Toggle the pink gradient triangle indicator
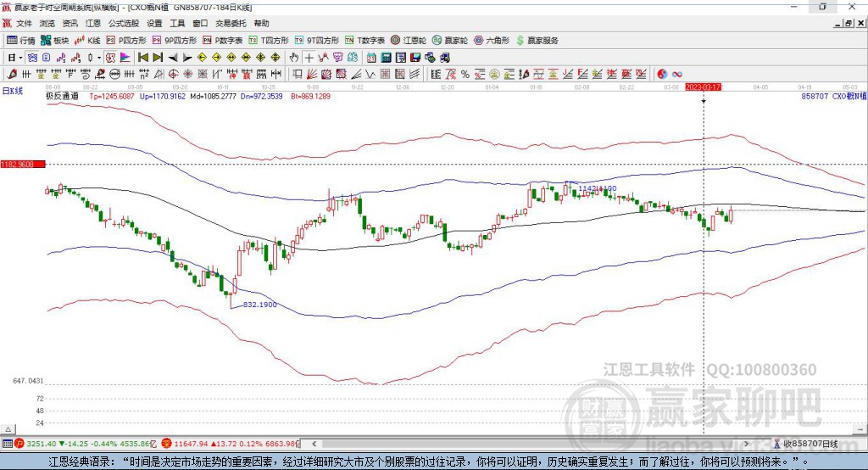The width and height of the screenshot is (868, 470). point(125,58)
